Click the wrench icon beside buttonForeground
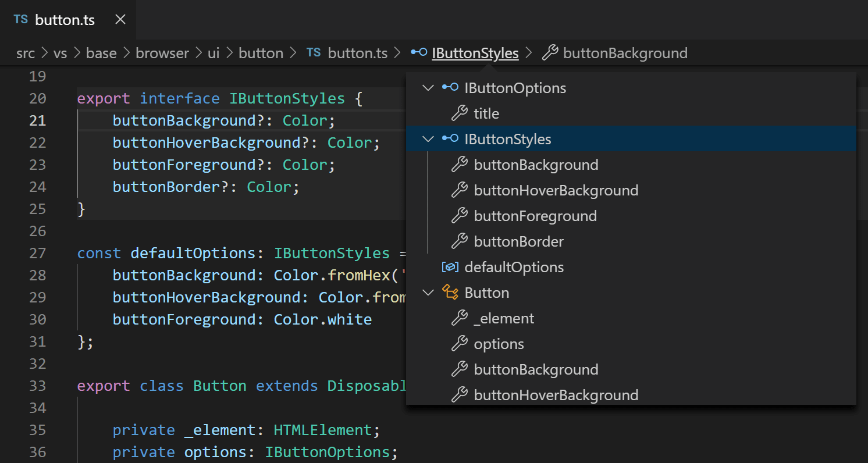The image size is (868, 463). [x=461, y=216]
